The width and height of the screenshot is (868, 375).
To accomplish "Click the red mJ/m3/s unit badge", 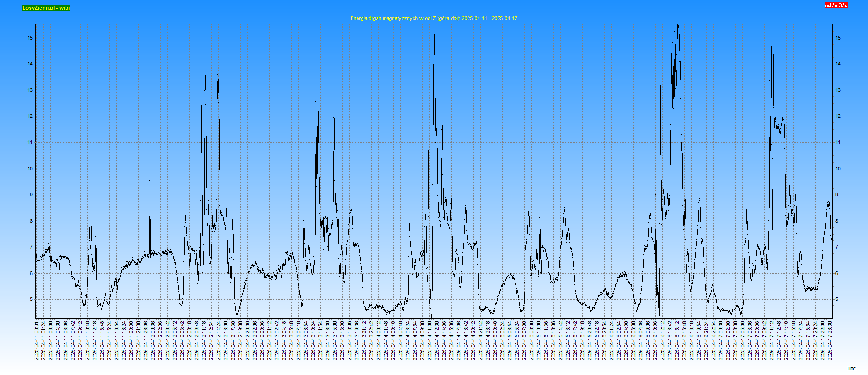I will coord(836,5).
